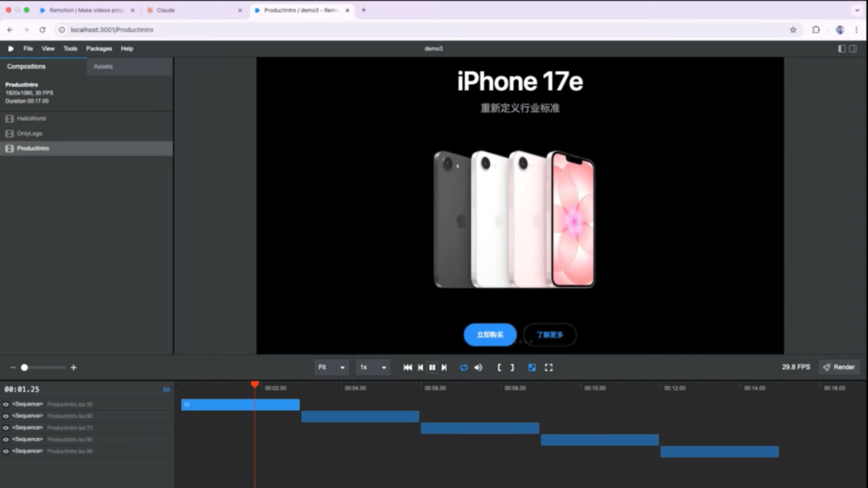Click the ProductIntro.tsx:70 source link
Screen dimensions: 868x488
[x=70, y=428]
